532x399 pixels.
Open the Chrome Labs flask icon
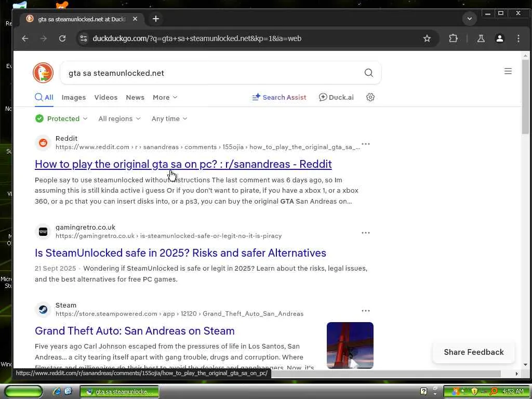(x=481, y=38)
